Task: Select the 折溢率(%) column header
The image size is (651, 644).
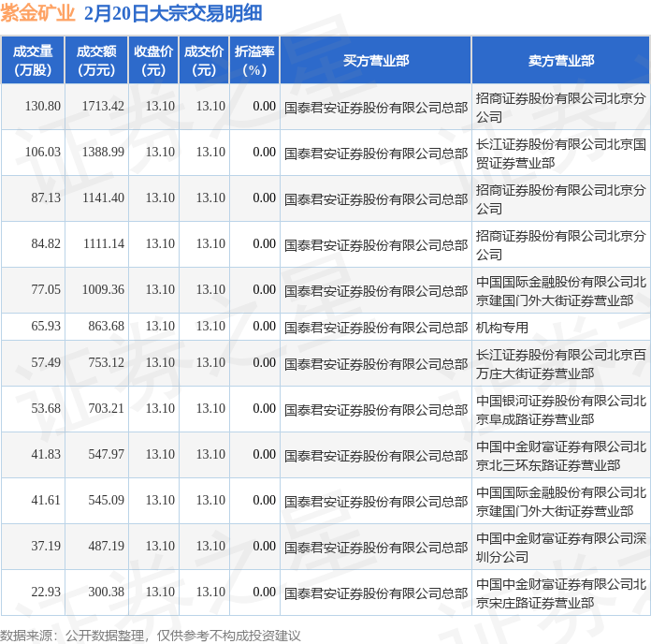Action: [254, 61]
